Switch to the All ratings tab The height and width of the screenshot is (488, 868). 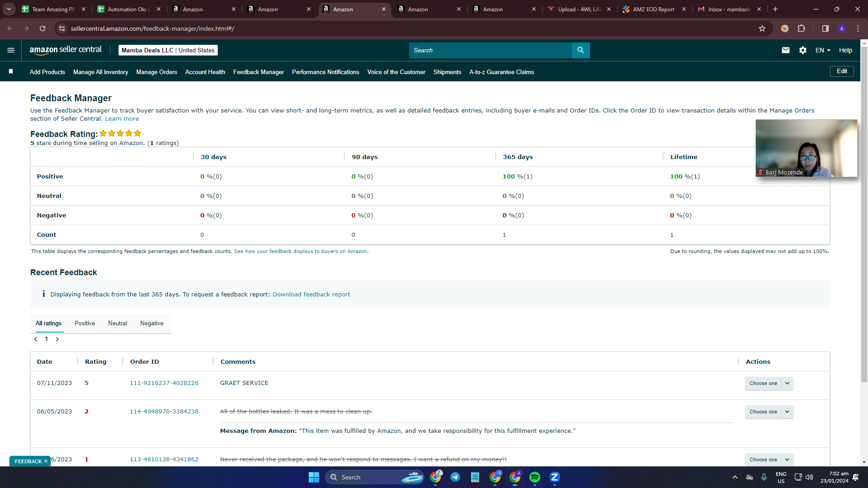tap(48, 324)
